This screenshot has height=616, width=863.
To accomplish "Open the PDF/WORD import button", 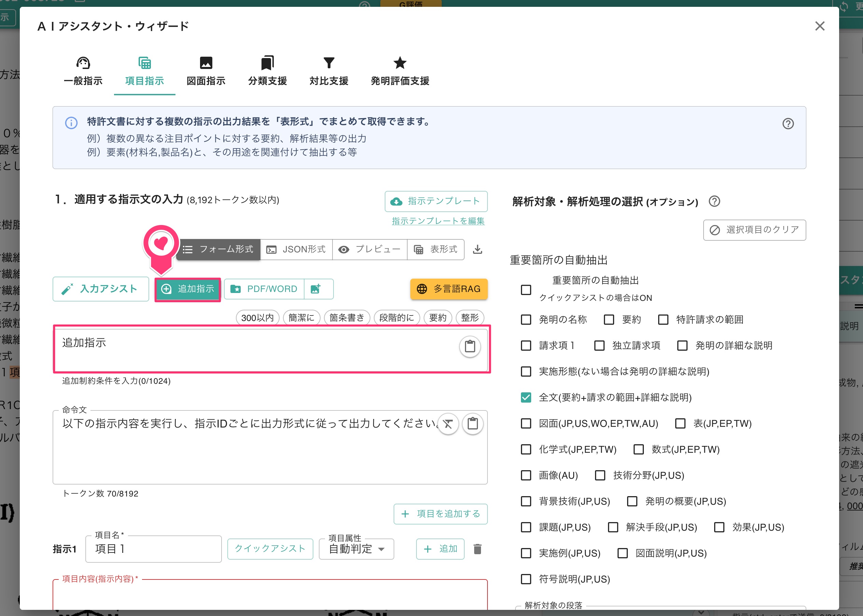I will 264,289.
